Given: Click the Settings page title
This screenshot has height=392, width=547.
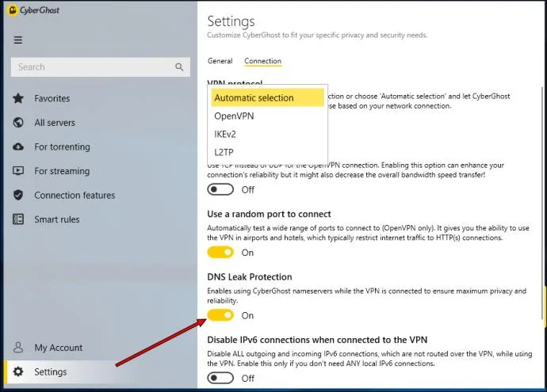Looking at the screenshot, I should tap(231, 21).
